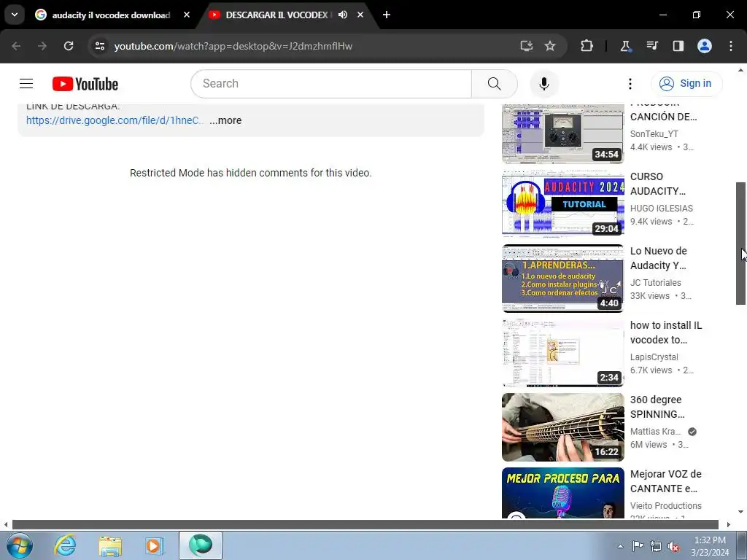Viewport: 747px width, 560px height.
Task: Open the 4:40 JC Tutoriales thumbnail
Action: pyautogui.click(x=562, y=278)
